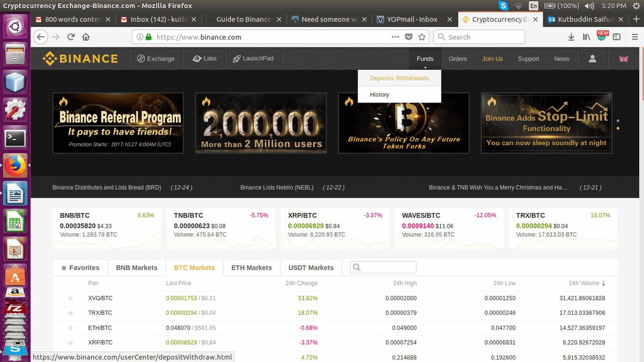The height and width of the screenshot is (362, 644).
Task: Open the 2,000,000 users banner
Action: click(261, 123)
